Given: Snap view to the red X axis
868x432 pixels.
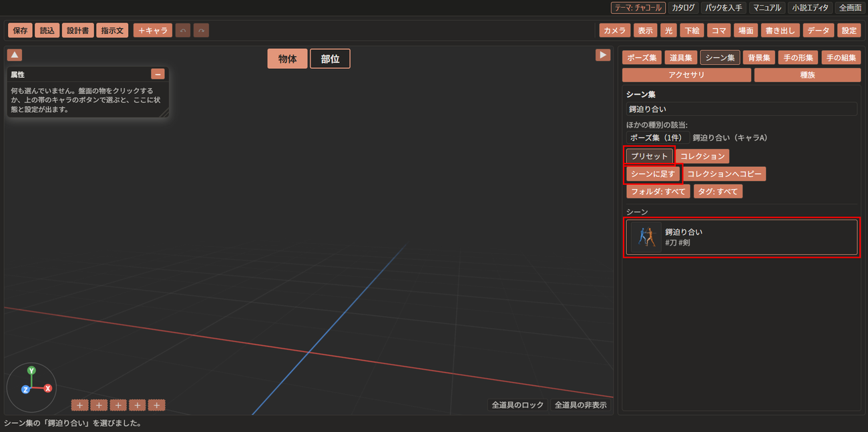Looking at the screenshot, I should tap(48, 388).
